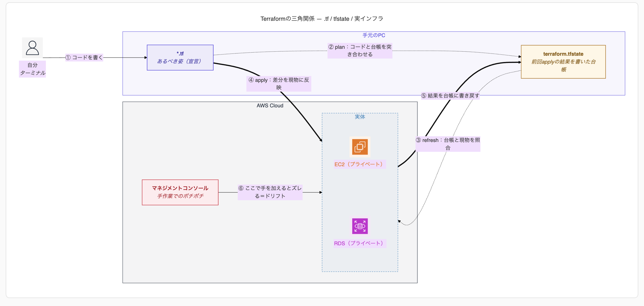Click the RDS（プライベート）label
Screen dimensions: 644x306
360,243
